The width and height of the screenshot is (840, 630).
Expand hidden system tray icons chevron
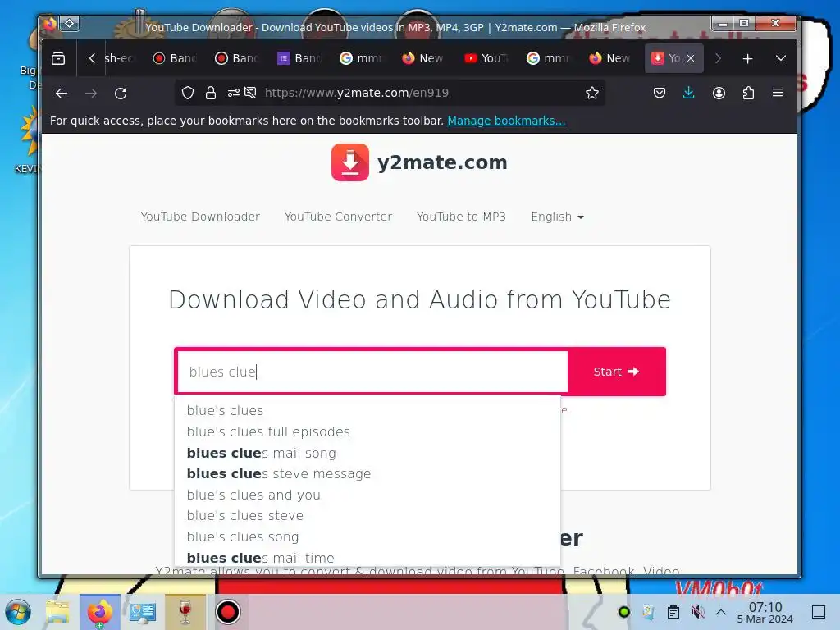721,612
